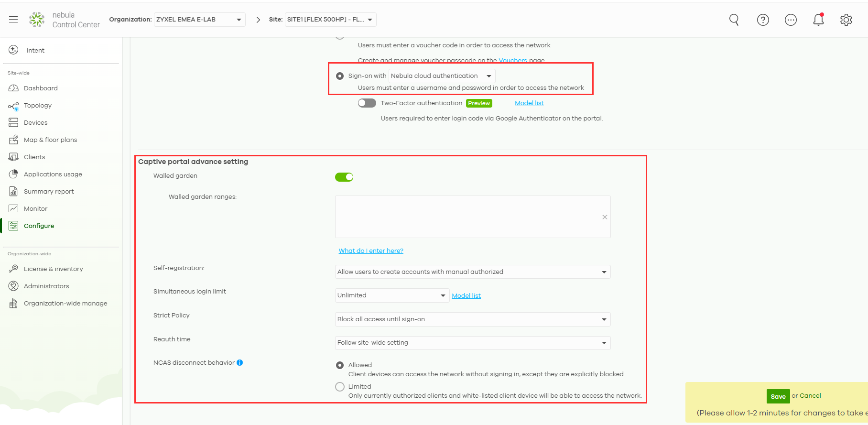Open the Topology menu item
This screenshot has height=425, width=868.
coord(38,106)
